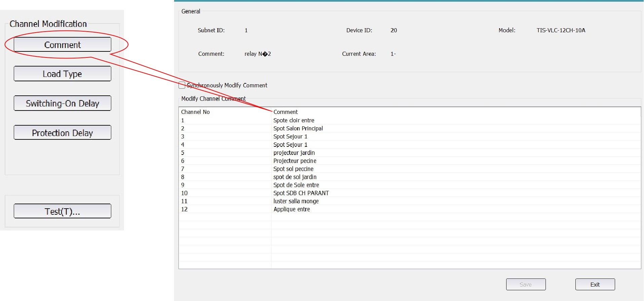This screenshot has height=301, width=644.
Task: Click the Subnet ID value 1
Action: 246,30
